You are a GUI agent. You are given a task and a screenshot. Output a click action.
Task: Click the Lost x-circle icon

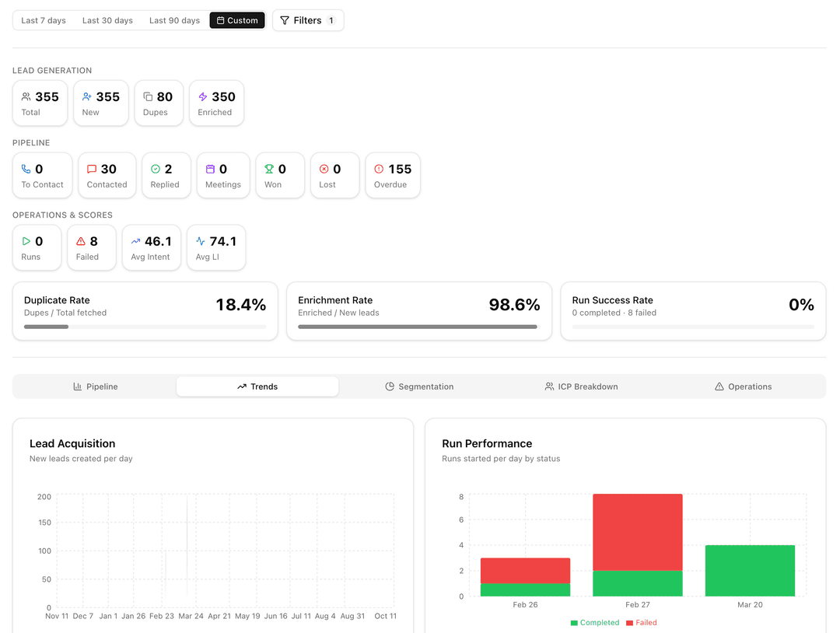[324, 170]
